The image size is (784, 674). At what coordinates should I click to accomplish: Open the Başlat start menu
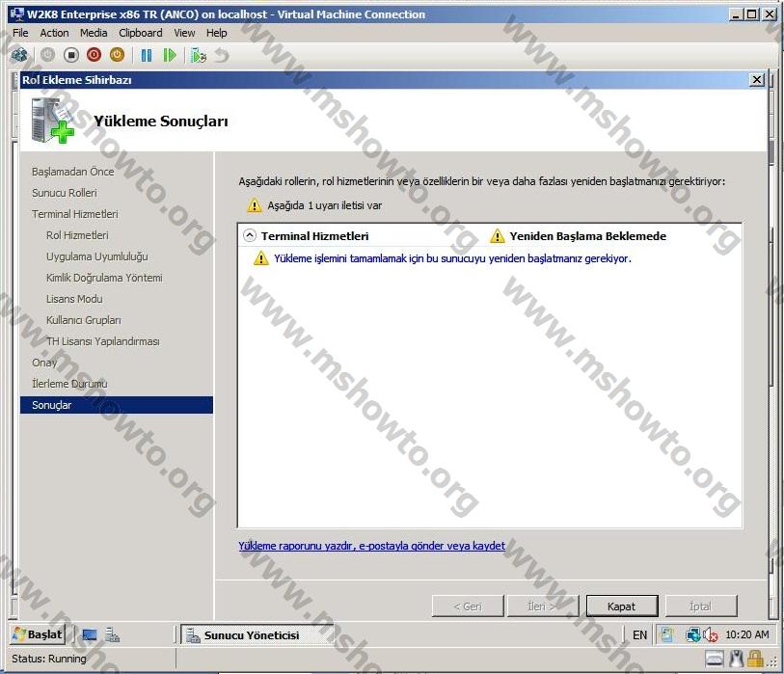pyautogui.click(x=38, y=634)
